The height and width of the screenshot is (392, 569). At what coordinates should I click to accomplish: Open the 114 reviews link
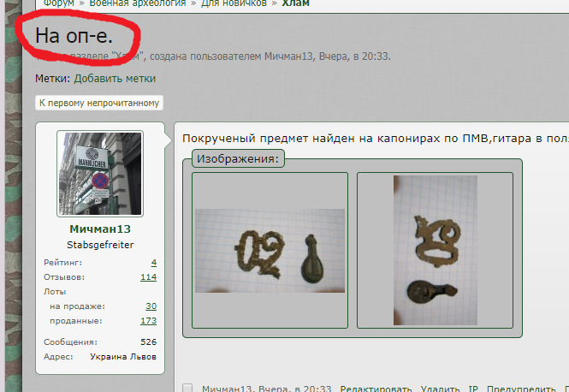pos(148,277)
